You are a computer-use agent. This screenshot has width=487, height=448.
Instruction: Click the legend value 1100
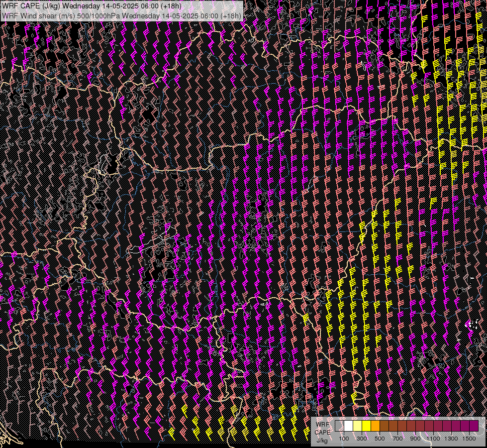(433, 439)
